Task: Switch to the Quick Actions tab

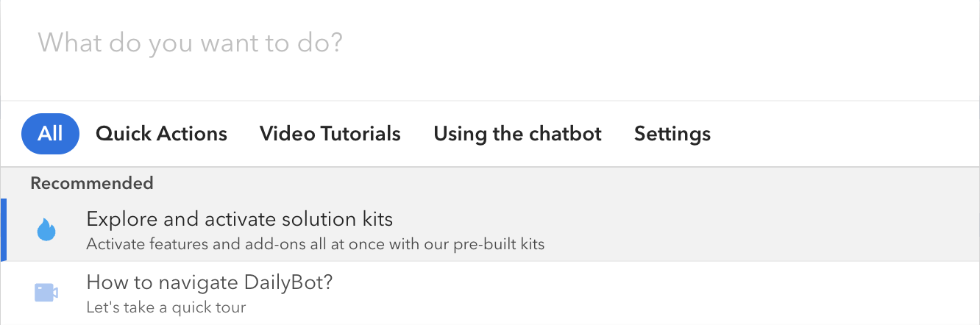Action: (x=161, y=134)
